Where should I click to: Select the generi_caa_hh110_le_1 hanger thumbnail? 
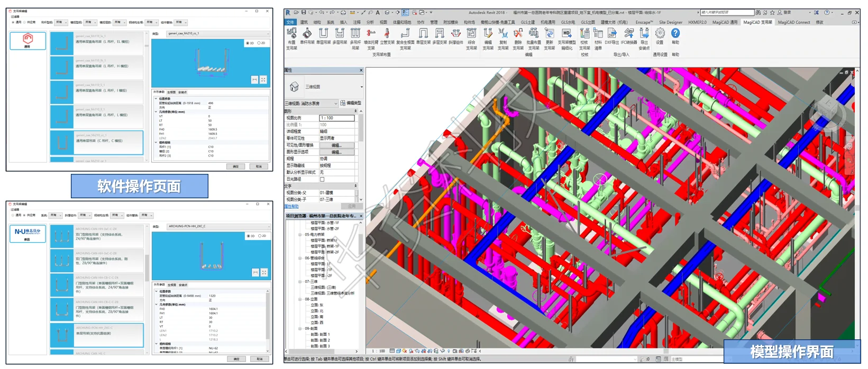(62, 43)
